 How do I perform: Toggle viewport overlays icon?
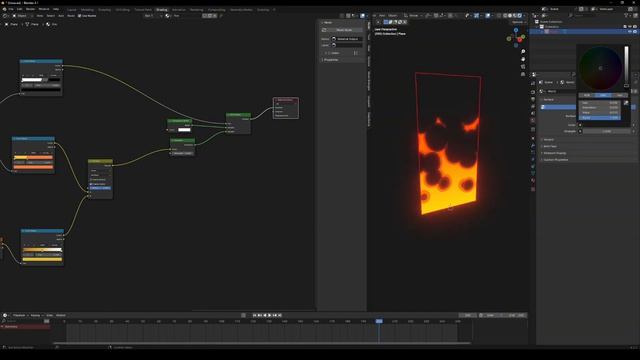point(487,16)
